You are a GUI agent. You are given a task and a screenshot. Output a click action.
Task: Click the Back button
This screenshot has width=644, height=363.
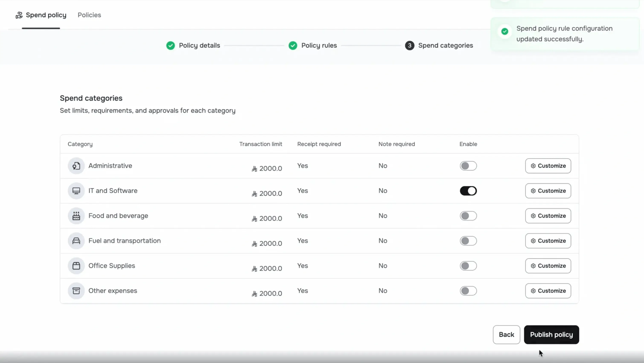click(x=506, y=334)
